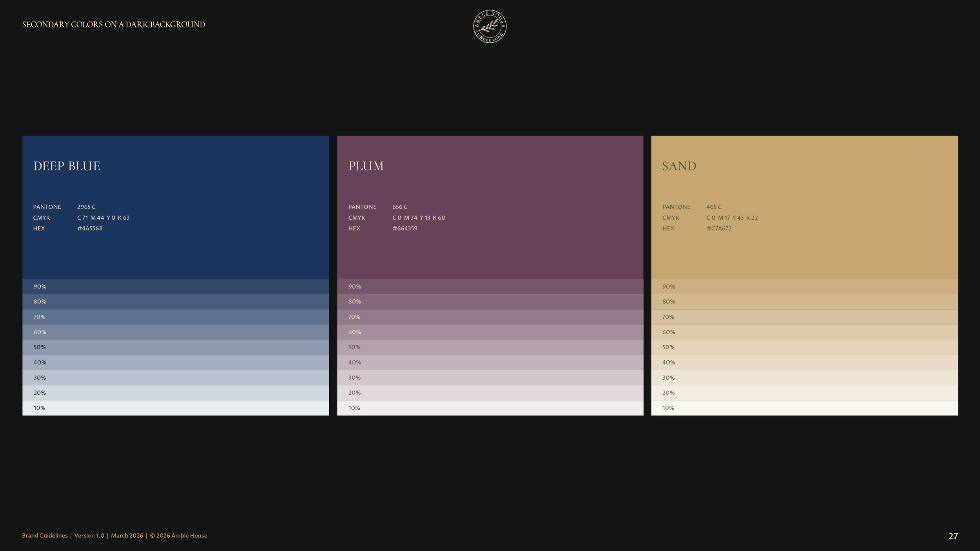The width and height of the screenshot is (980, 551).
Task: Click the Deep Blue 90% tint band
Action: pos(176,286)
